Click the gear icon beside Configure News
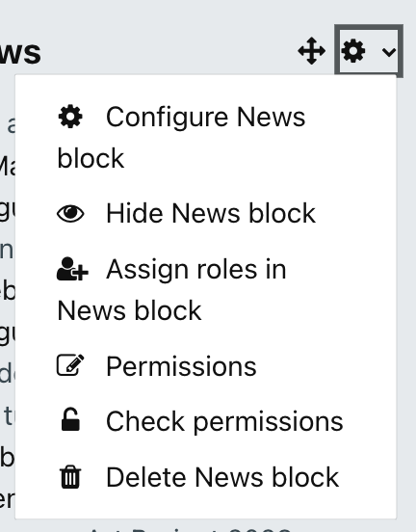The height and width of the screenshot is (532, 416). pyautogui.click(x=70, y=117)
